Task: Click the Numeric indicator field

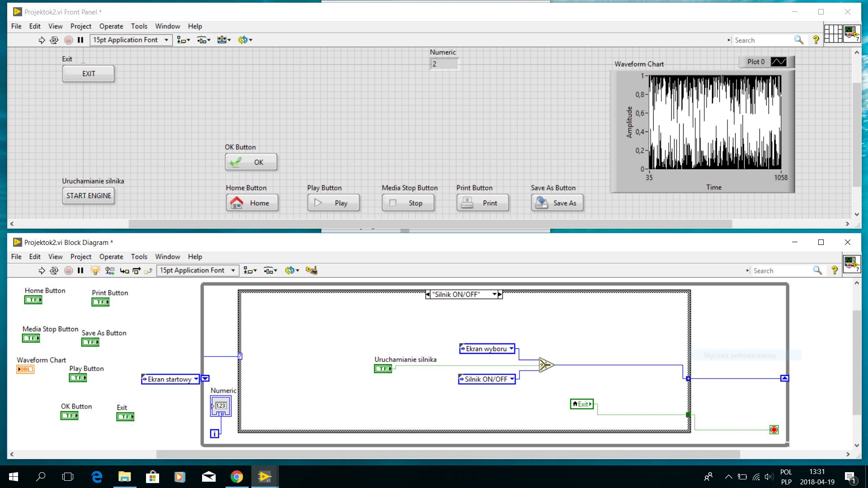Action: coord(444,64)
